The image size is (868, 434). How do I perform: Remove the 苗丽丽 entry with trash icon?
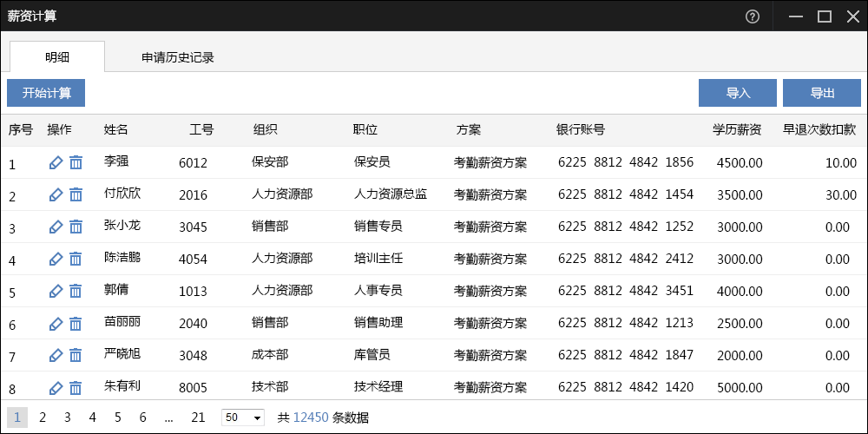coord(76,323)
